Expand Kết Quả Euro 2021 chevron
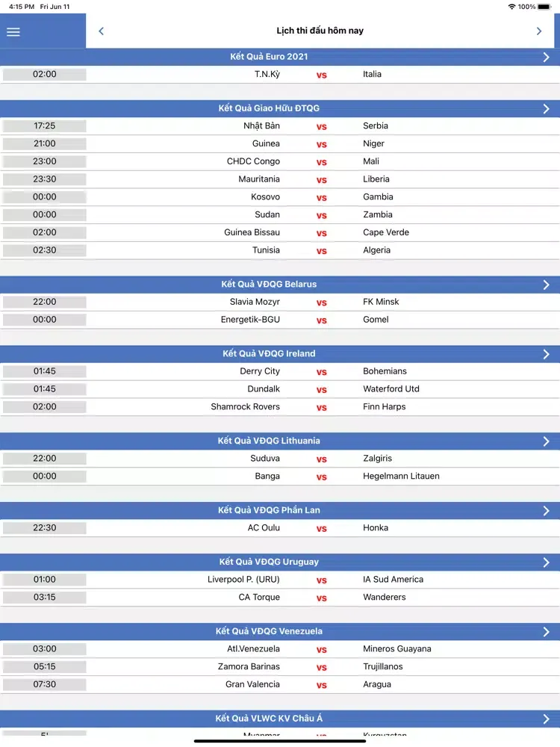 (x=546, y=57)
